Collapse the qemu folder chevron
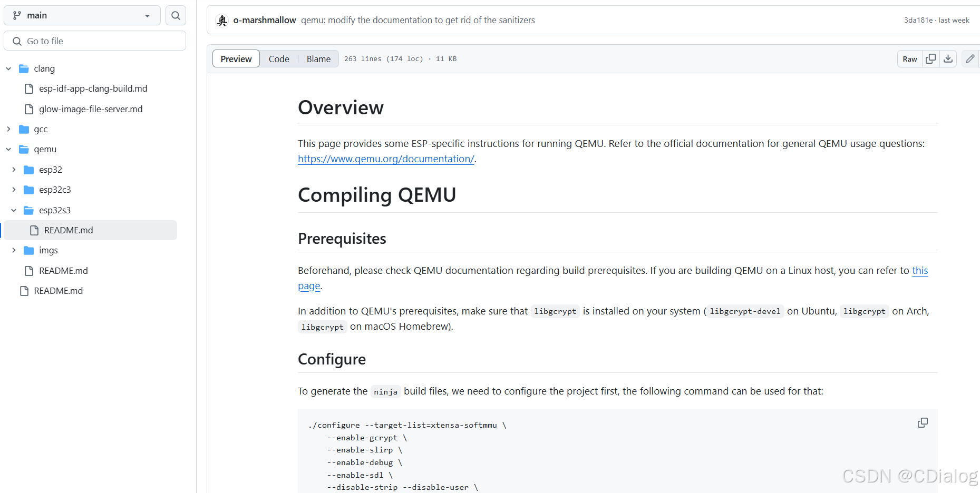Image resolution: width=980 pixels, height=493 pixels. point(8,149)
